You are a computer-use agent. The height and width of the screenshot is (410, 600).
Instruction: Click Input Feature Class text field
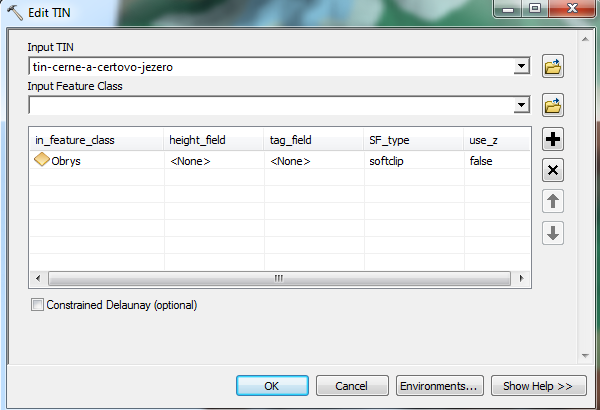coord(271,105)
